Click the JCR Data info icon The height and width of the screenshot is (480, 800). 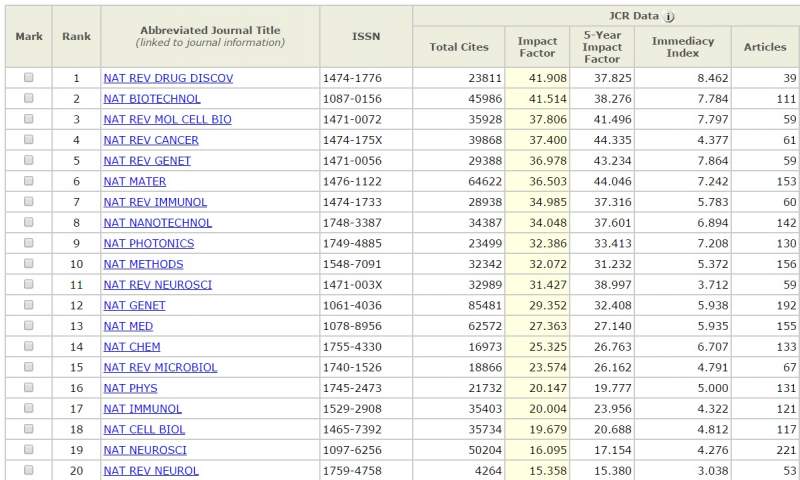(669, 17)
